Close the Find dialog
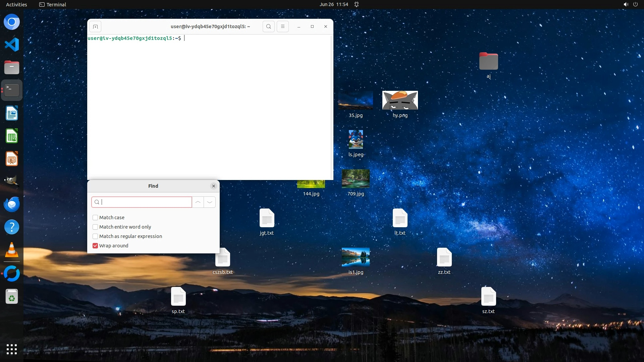Screen dimensions: 644x362 click(214, 186)
